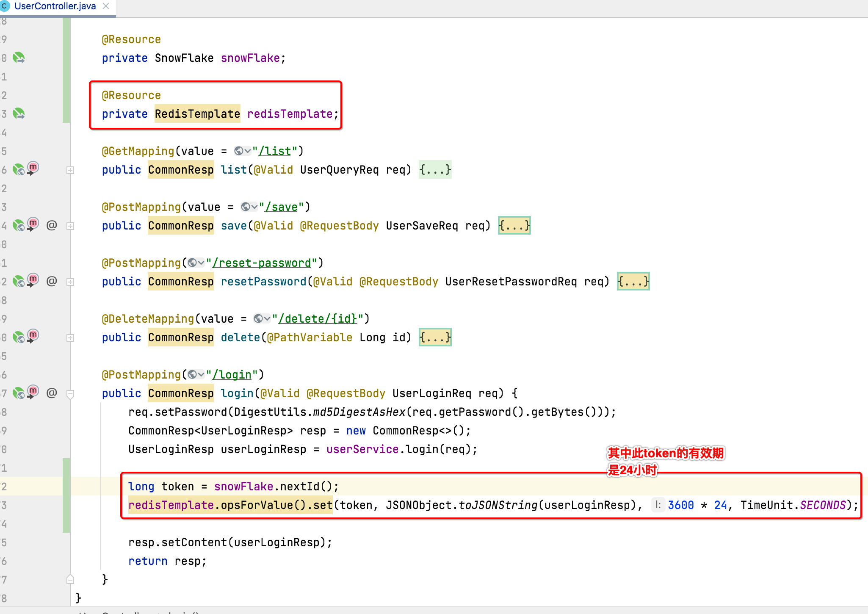Screen dimensions: 868x614
Task: Click the globe icon before the /list URL
Action: 239,151
